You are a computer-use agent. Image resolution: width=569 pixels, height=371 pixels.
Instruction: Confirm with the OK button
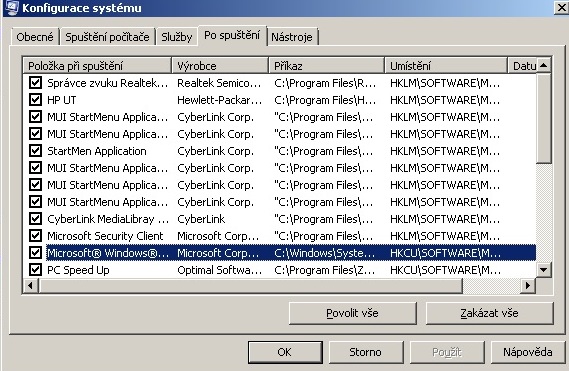(285, 352)
